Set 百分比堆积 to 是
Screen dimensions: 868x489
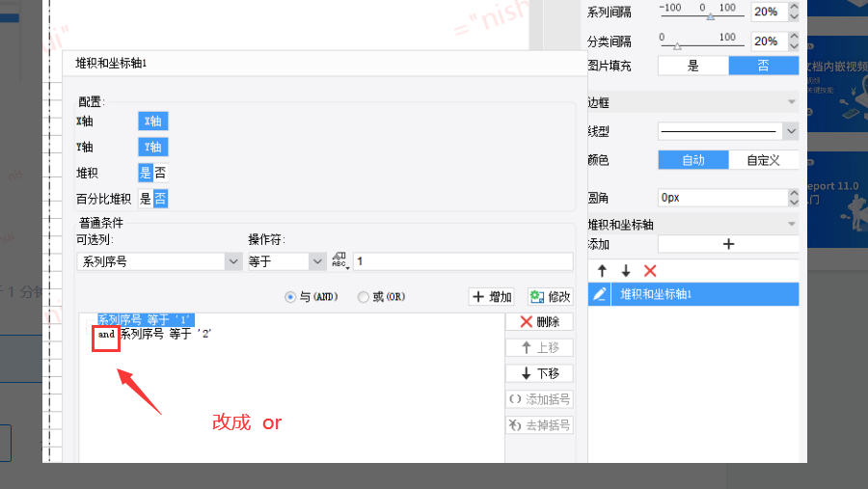click(x=145, y=199)
